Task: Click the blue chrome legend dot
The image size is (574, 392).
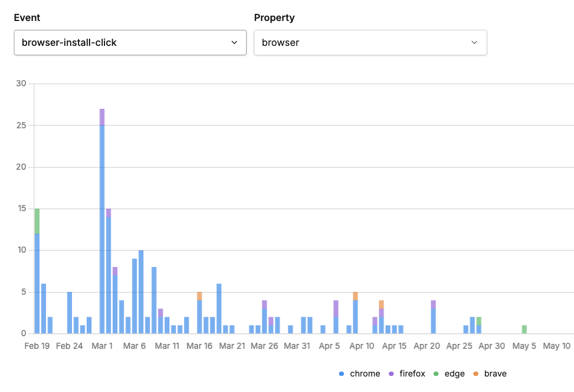Action: pos(342,374)
